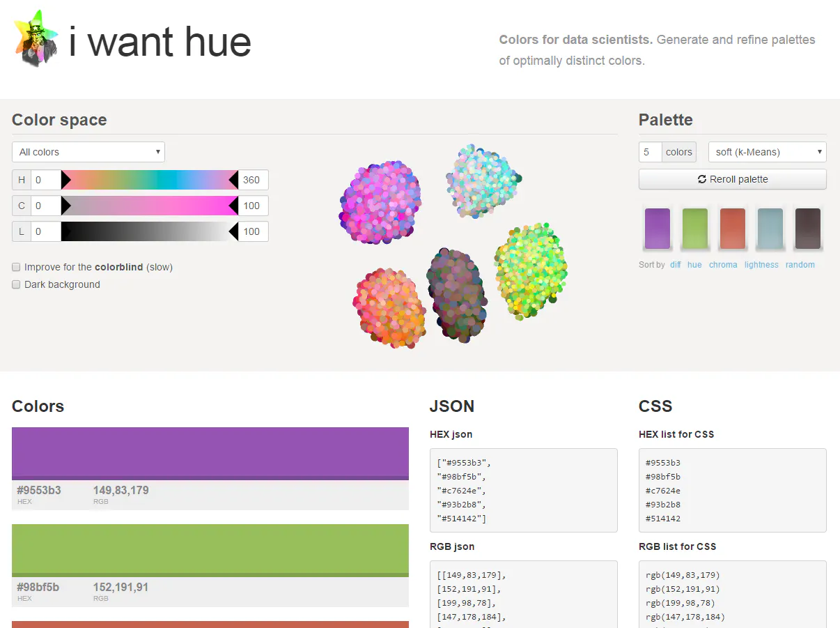Image resolution: width=840 pixels, height=628 pixels.
Task: Click the pale blue color cluster
Action: coord(483,181)
